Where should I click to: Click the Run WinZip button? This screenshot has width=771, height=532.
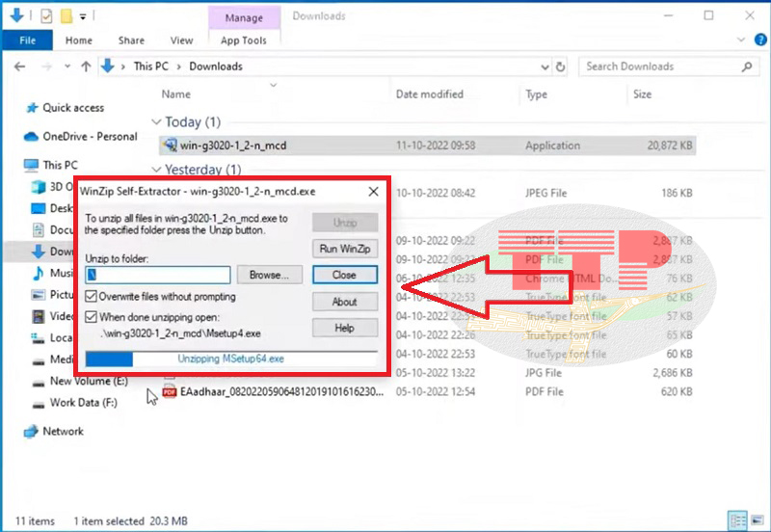345,249
